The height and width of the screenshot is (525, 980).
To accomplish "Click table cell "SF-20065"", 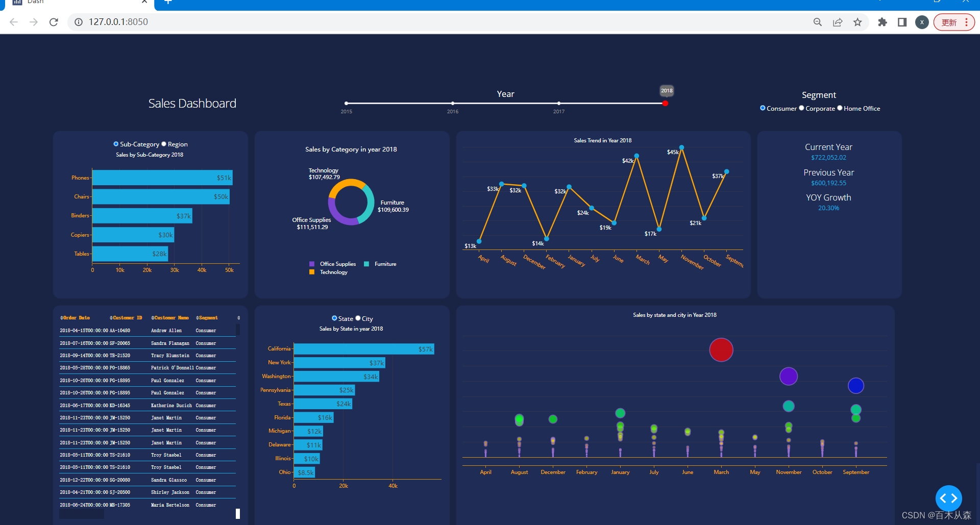I will pos(120,343).
